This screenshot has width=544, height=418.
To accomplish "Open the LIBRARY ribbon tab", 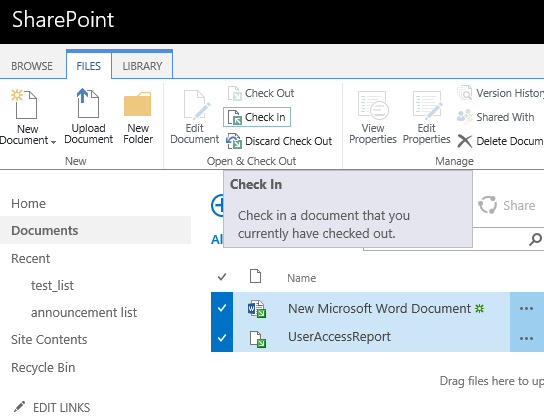I will [142, 66].
